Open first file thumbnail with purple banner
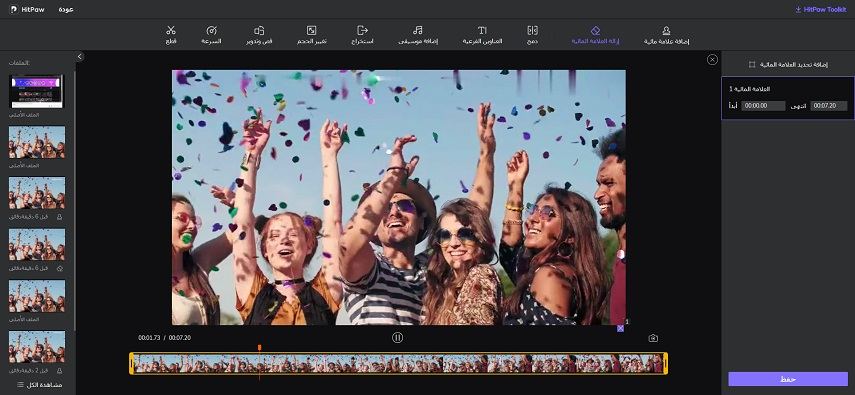The width and height of the screenshot is (855, 395). [37, 92]
